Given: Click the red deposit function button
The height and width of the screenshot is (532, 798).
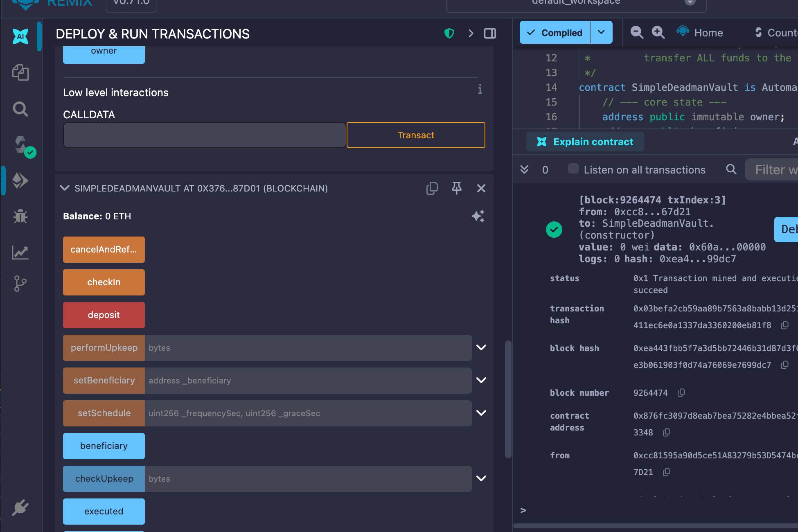Looking at the screenshot, I should 104,315.
